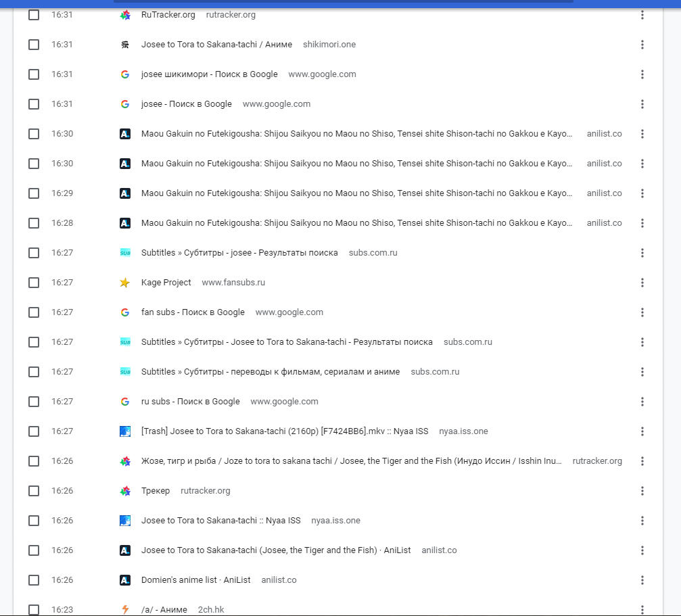Open three-dot actions for 'fan subs' Google search
Image resolution: width=681 pixels, height=616 pixels.
[x=642, y=312]
